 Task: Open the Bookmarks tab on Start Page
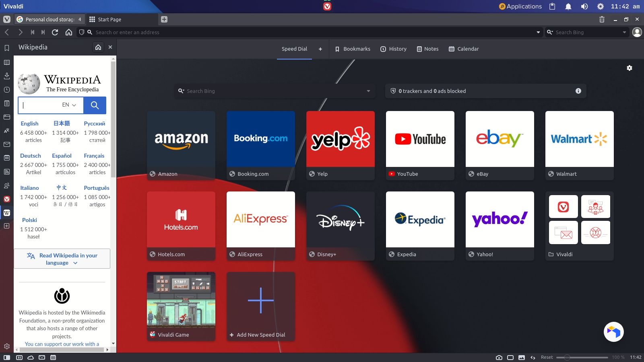[x=353, y=49]
